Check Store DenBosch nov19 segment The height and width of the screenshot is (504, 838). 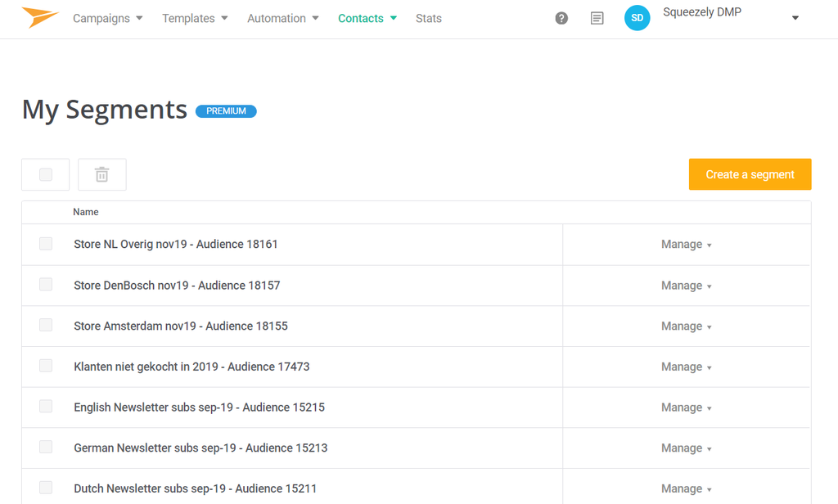(x=46, y=285)
